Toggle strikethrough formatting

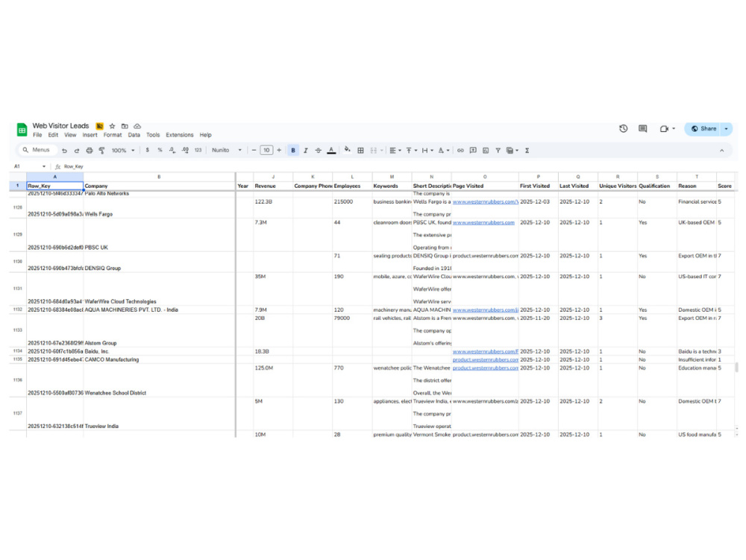319,150
